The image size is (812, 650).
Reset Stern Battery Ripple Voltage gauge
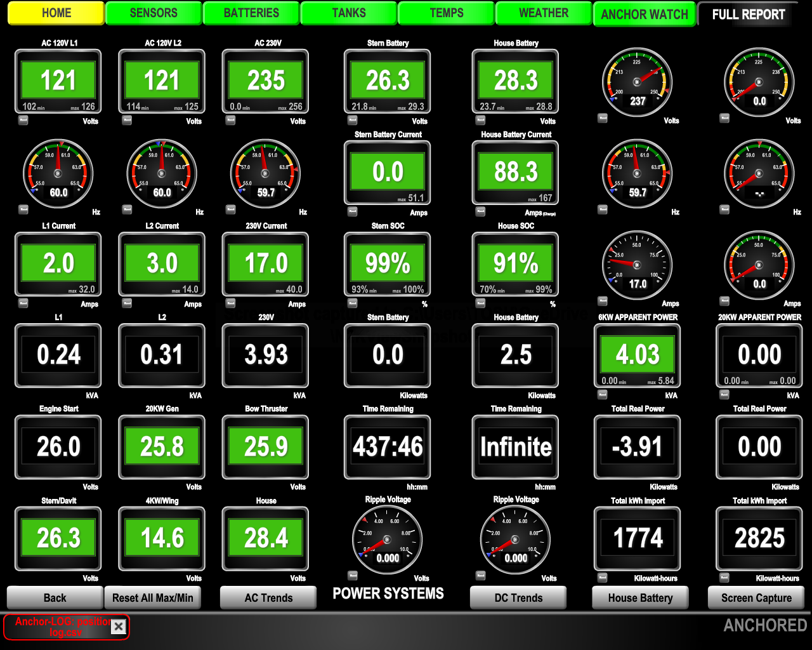pos(353,575)
